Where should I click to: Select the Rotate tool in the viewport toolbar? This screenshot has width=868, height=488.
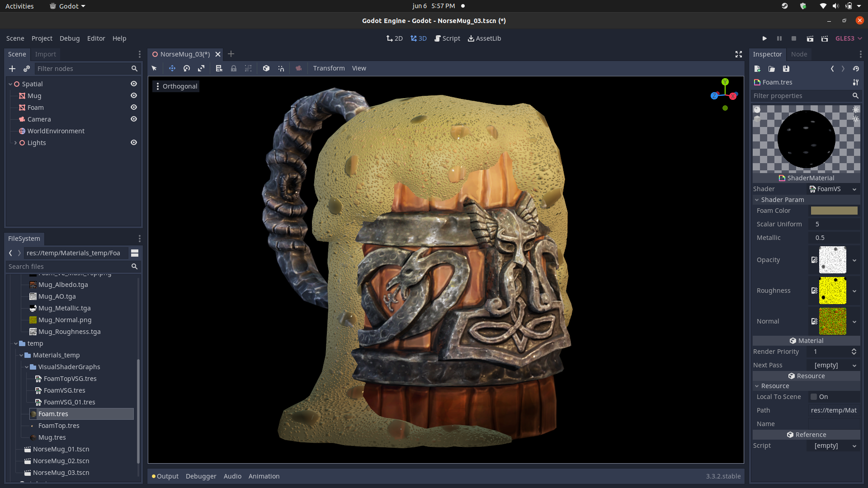(186, 68)
